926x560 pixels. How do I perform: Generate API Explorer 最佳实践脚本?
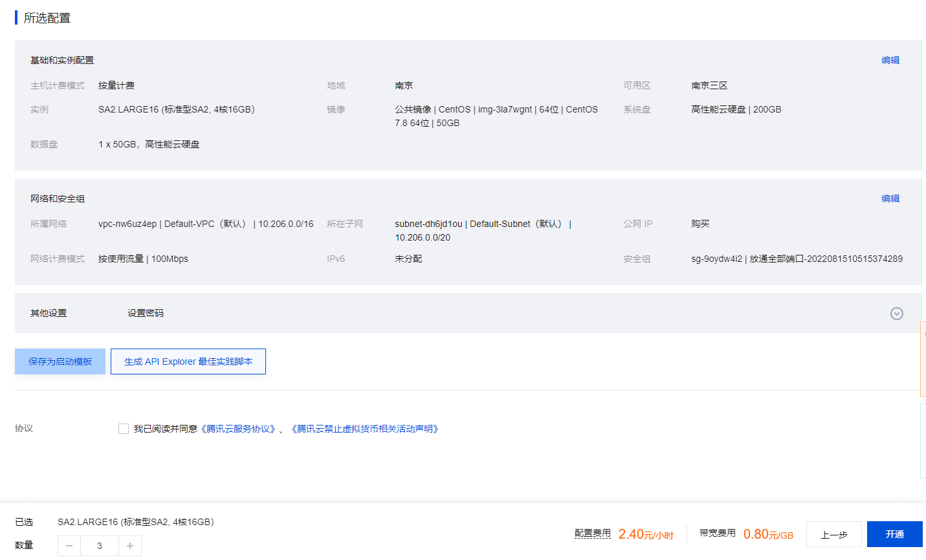pos(188,361)
